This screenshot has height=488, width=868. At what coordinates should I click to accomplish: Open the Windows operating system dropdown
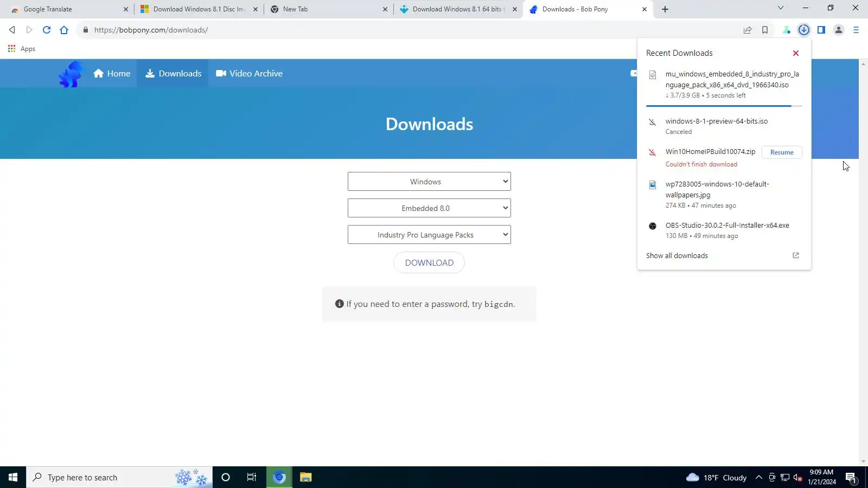click(x=429, y=182)
